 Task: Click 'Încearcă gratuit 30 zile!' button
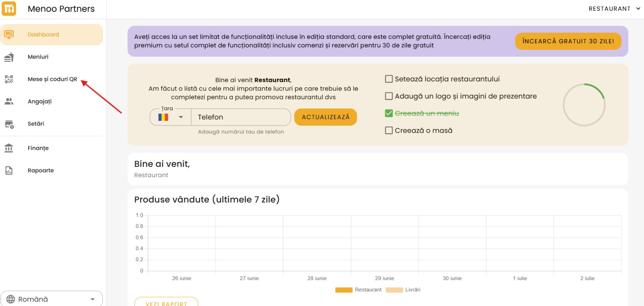[x=568, y=41]
